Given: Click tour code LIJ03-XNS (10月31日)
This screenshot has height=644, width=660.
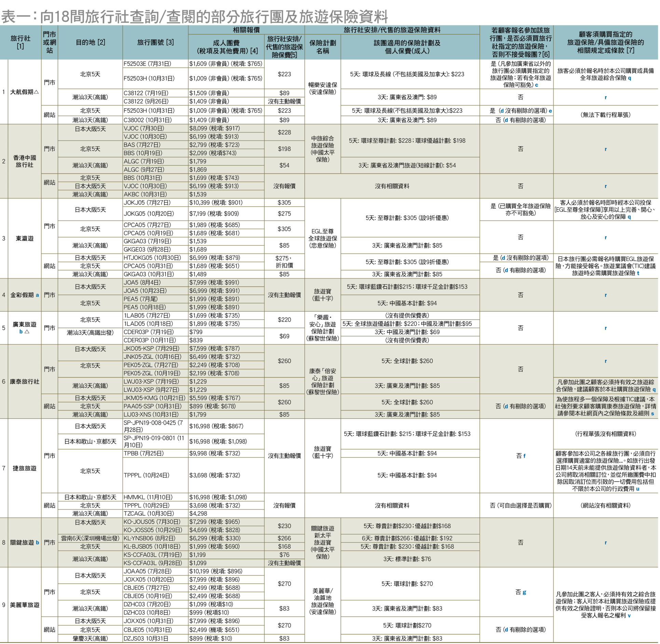Looking at the screenshot, I should click(x=151, y=414).
